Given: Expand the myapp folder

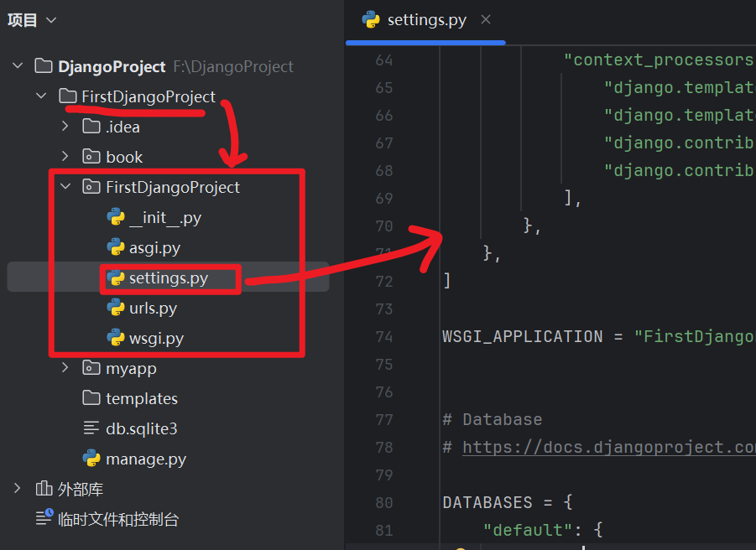Looking at the screenshot, I should point(65,368).
